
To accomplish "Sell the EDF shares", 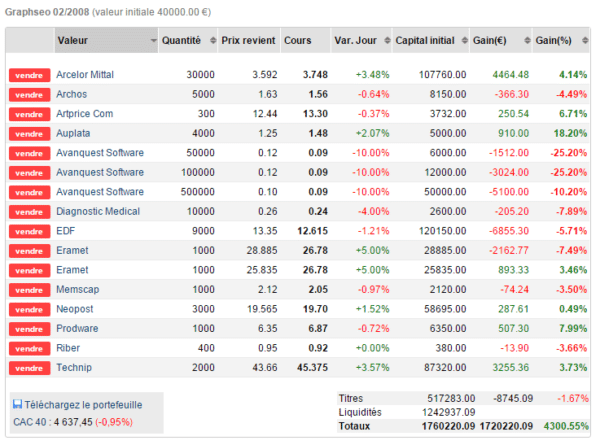I will click(x=29, y=231).
